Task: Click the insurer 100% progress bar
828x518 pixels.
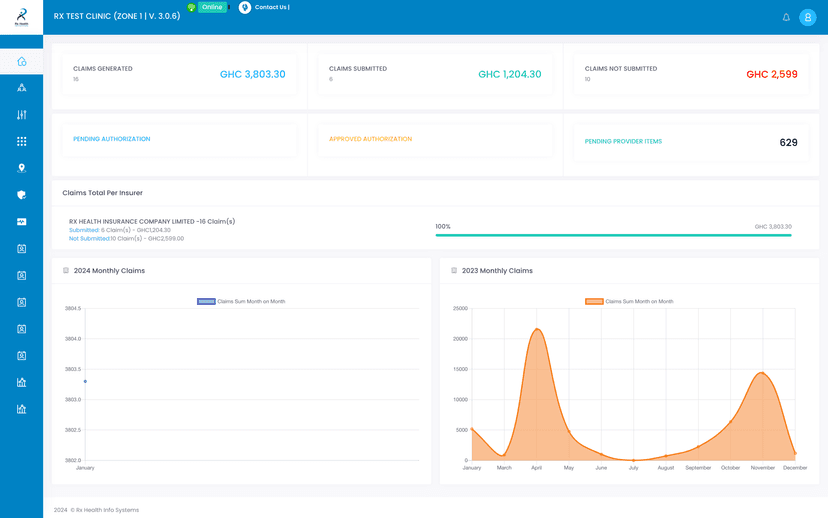Action: pyautogui.click(x=613, y=235)
